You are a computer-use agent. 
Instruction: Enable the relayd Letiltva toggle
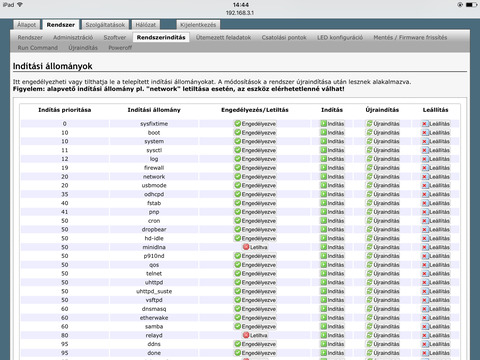point(255,335)
